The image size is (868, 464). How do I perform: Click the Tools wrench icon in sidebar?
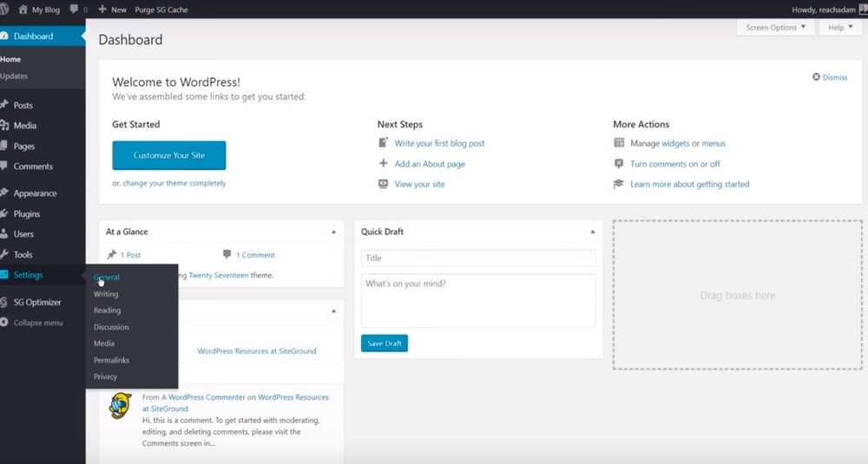click(4, 254)
